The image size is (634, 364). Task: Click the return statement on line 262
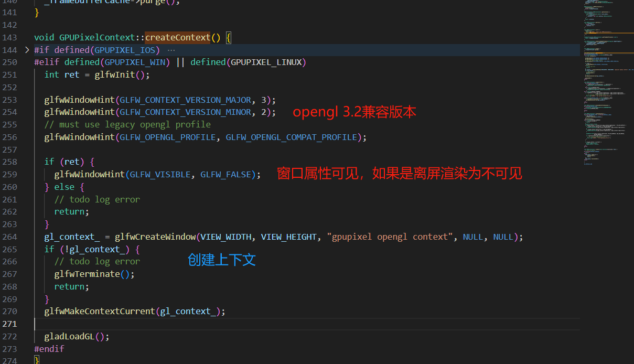72,211
